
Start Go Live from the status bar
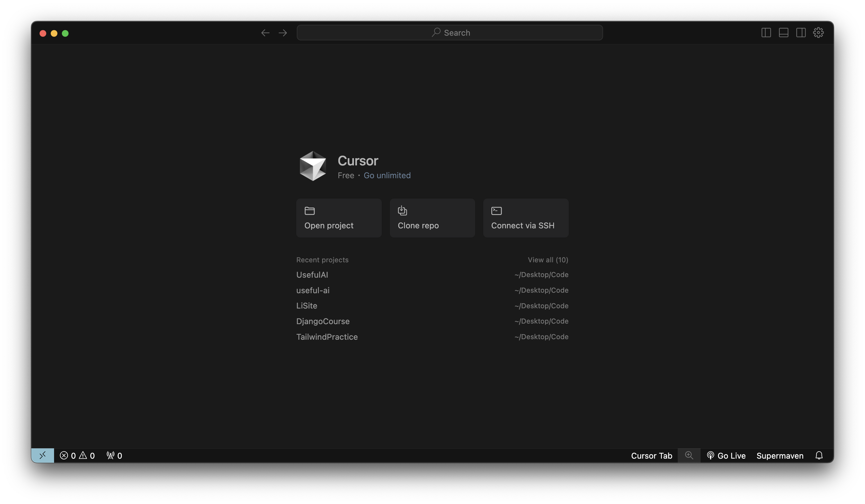[727, 456]
